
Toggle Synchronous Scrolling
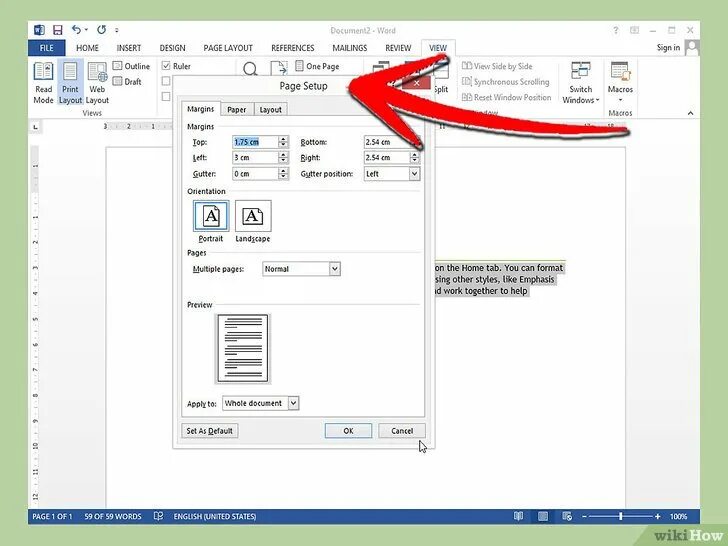506,82
